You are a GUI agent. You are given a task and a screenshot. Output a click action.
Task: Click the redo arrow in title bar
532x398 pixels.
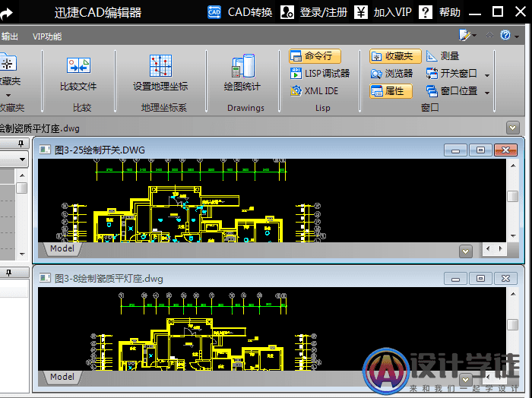6,14
